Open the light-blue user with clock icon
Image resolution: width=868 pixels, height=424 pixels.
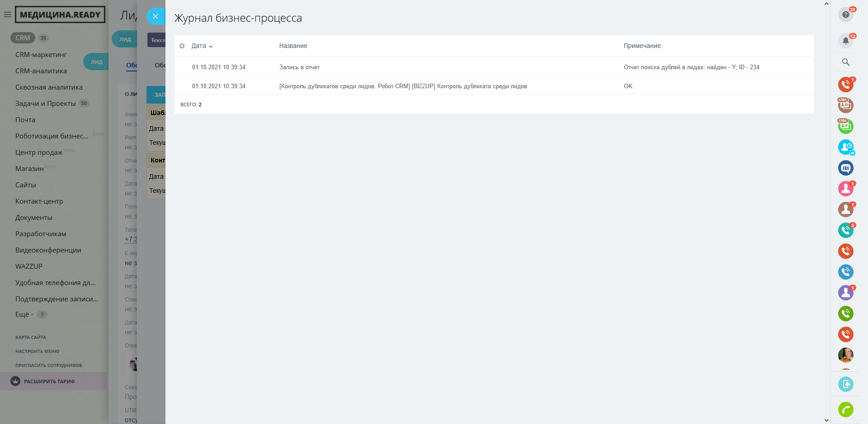846,147
